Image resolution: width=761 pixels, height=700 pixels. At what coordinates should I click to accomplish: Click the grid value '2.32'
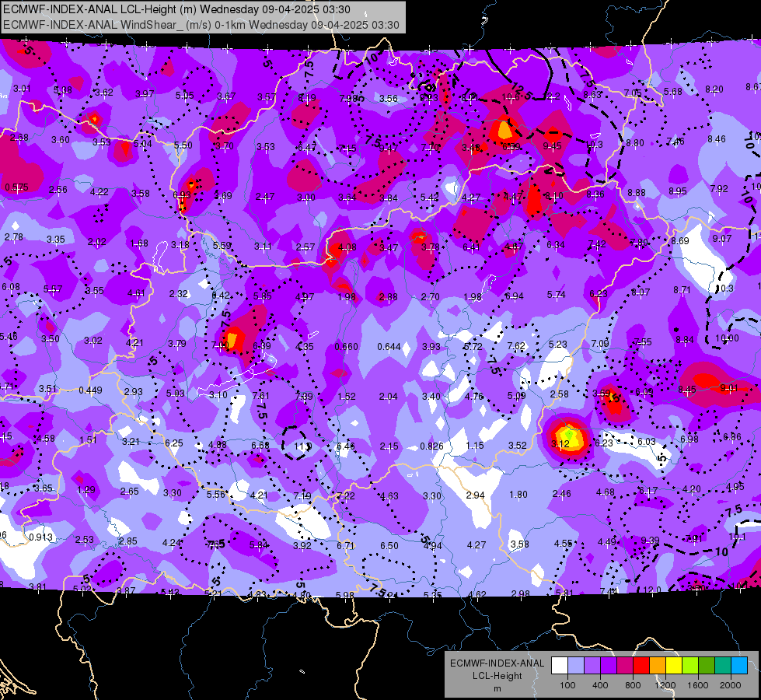[179, 293]
